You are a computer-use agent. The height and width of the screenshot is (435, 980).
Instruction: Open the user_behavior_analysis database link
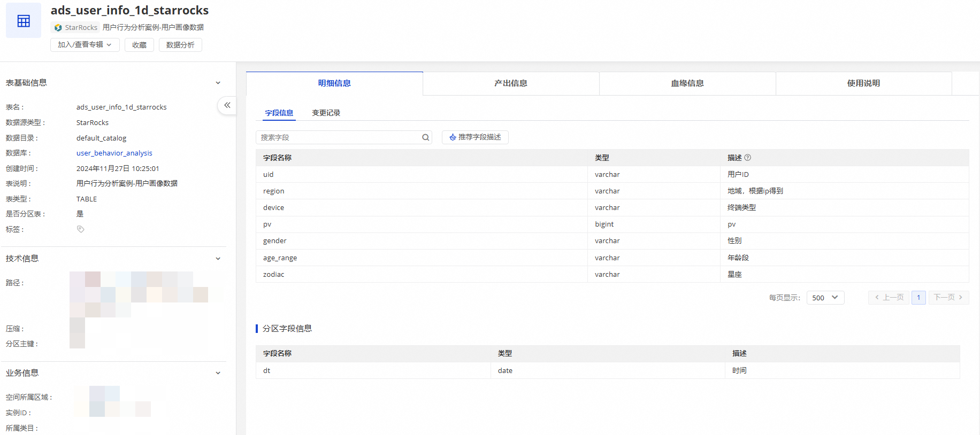[x=114, y=153]
